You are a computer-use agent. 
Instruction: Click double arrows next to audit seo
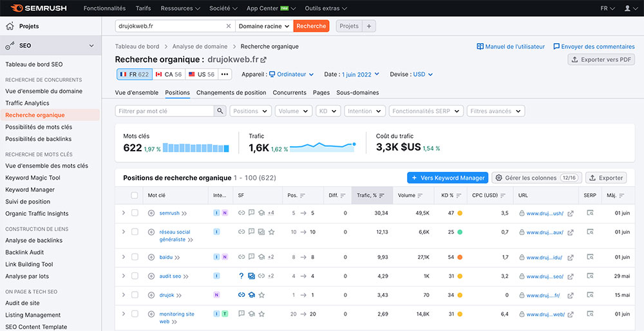tap(185, 277)
